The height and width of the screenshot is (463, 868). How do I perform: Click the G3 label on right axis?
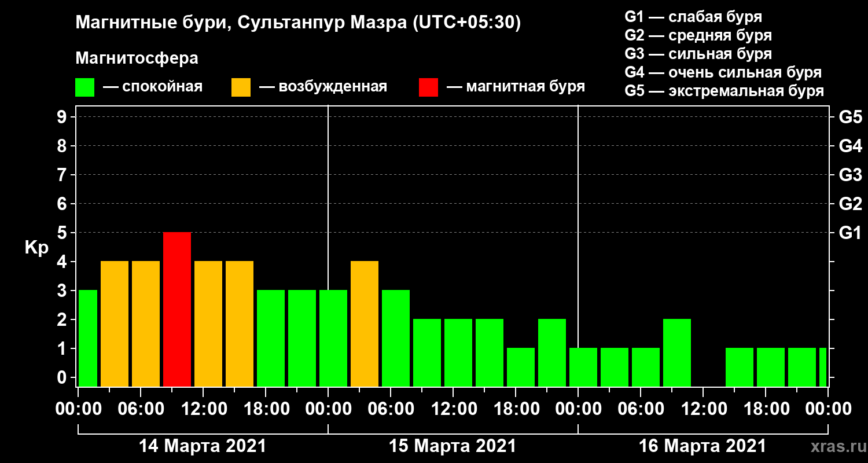click(850, 175)
